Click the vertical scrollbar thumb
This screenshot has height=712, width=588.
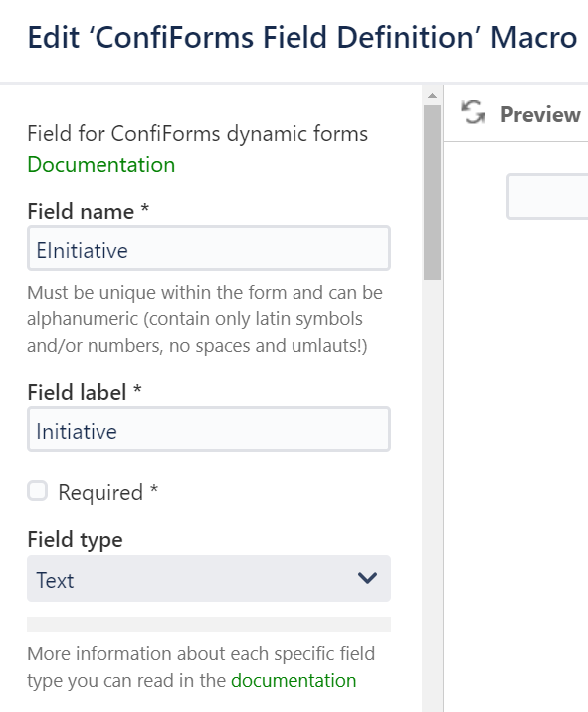point(432,193)
